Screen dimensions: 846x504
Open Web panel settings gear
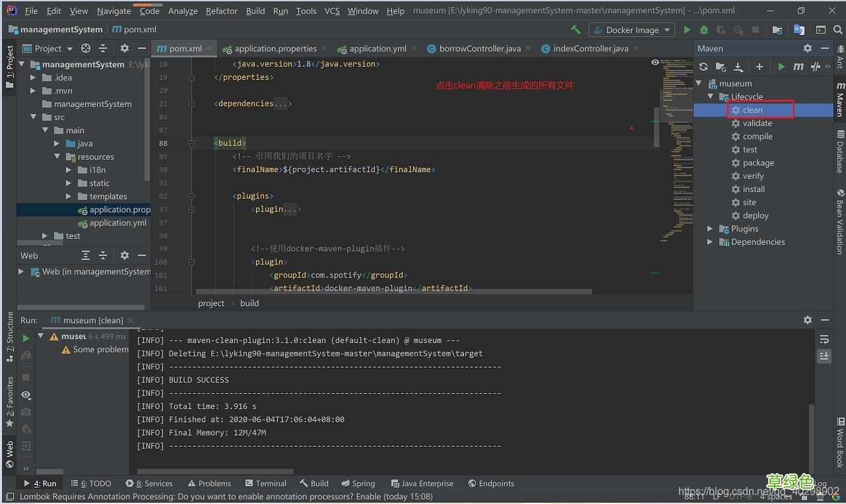[125, 255]
